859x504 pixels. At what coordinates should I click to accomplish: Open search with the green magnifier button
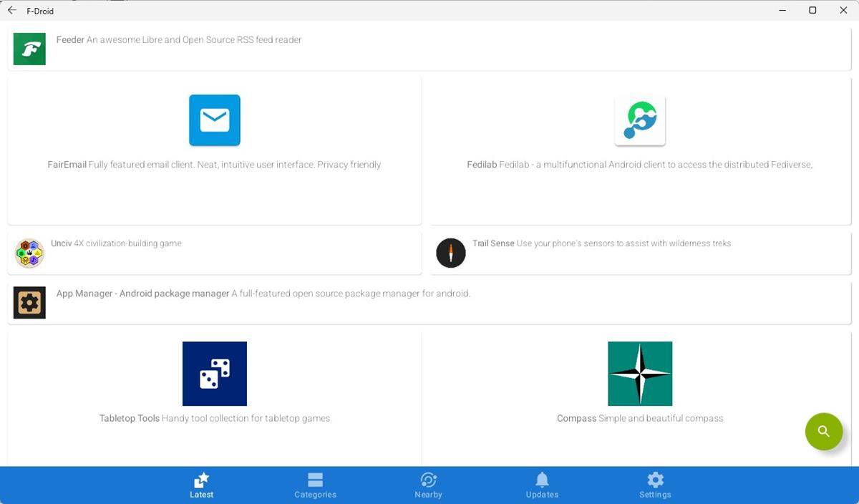click(823, 431)
